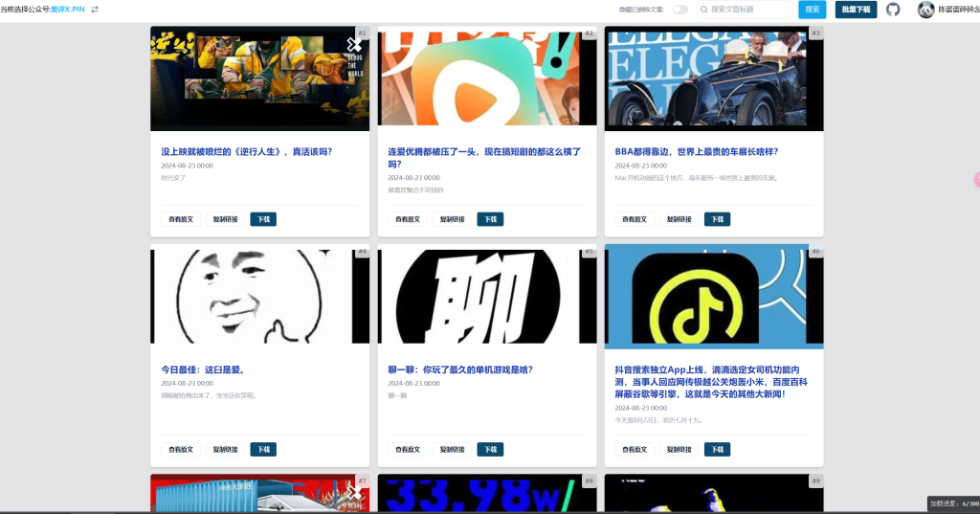
Task: Click the panda user avatar
Action: tap(925, 10)
